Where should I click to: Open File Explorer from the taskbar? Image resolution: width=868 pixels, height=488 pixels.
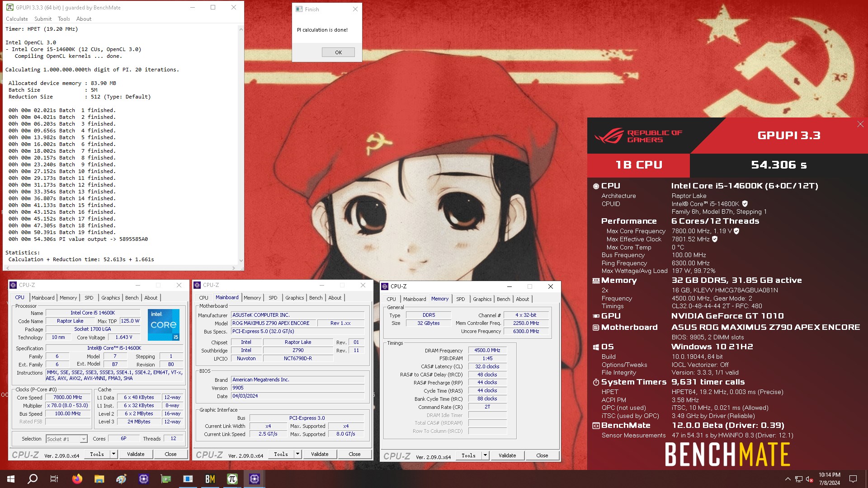99,479
